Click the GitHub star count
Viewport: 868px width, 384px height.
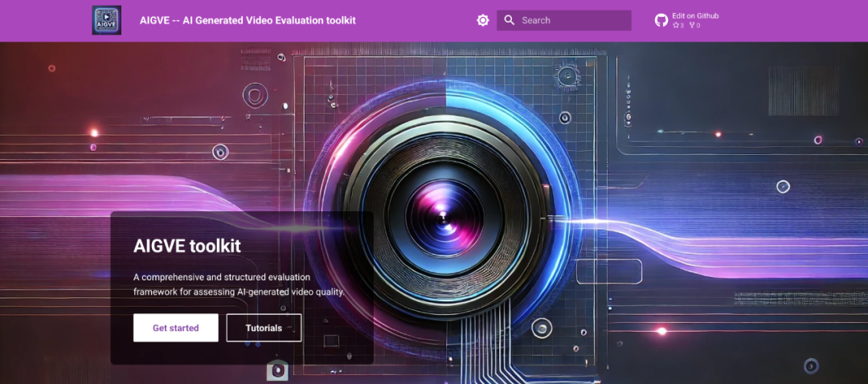pos(678,26)
